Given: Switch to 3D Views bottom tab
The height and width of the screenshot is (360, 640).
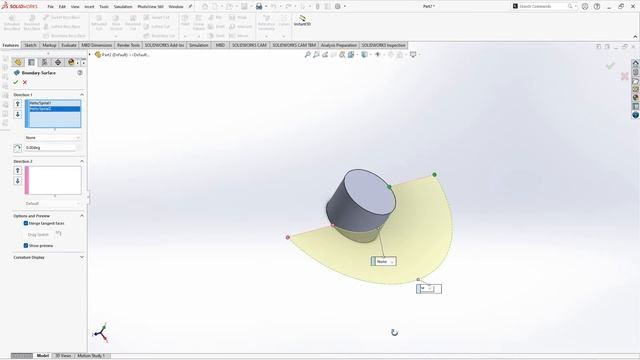Looking at the screenshot, I should pos(63,356).
